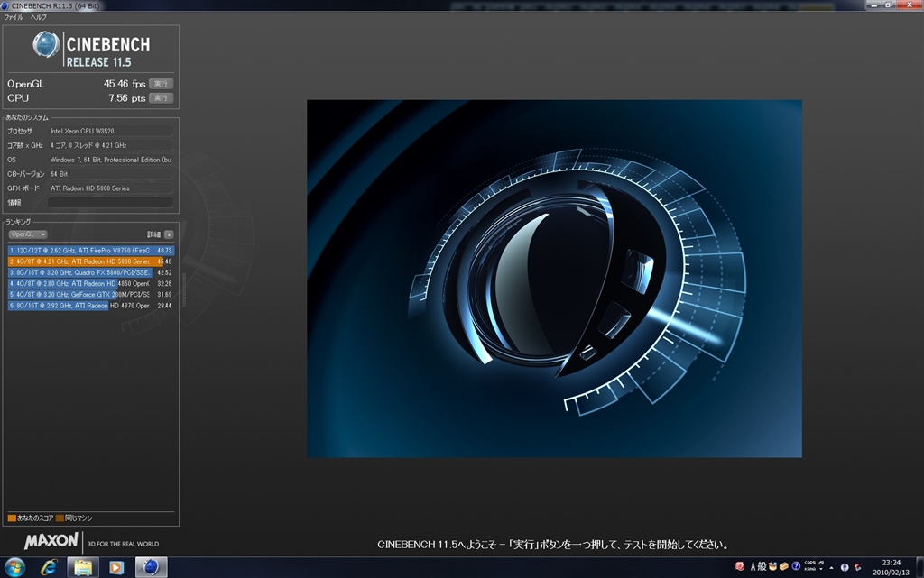The width and height of the screenshot is (924, 578).
Task: Click the Cinebench globe logo icon
Action: [46, 45]
